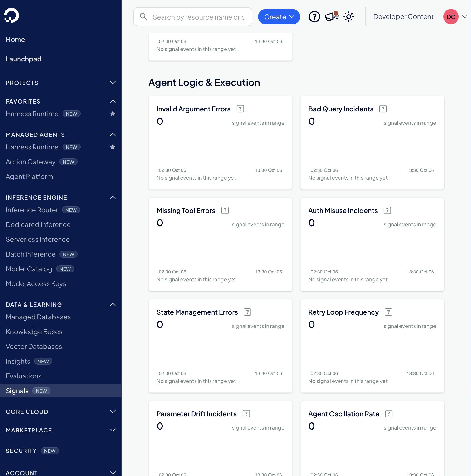The width and height of the screenshot is (471, 476).
Task: Go to Home in sidebar
Action: [15, 40]
